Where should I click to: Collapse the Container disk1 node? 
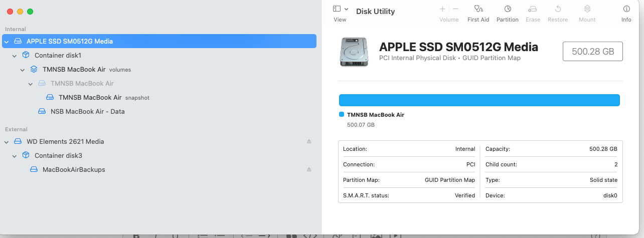(x=14, y=56)
